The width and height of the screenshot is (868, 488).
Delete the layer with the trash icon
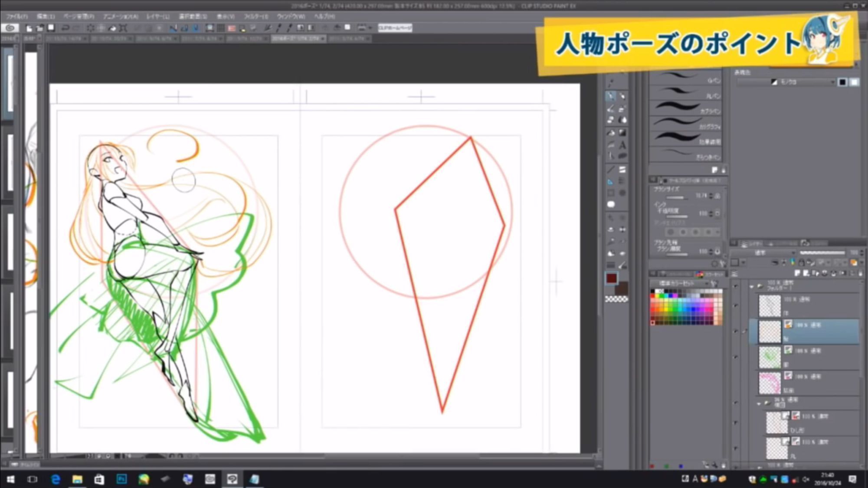(x=861, y=273)
